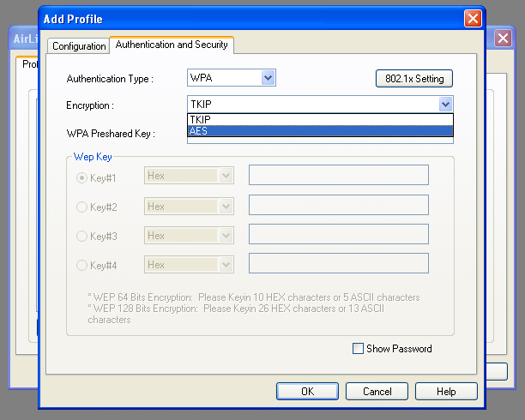Open the Key#3 Hex format dropdown
Viewport: 525px width, 420px height.
click(189, 236)
